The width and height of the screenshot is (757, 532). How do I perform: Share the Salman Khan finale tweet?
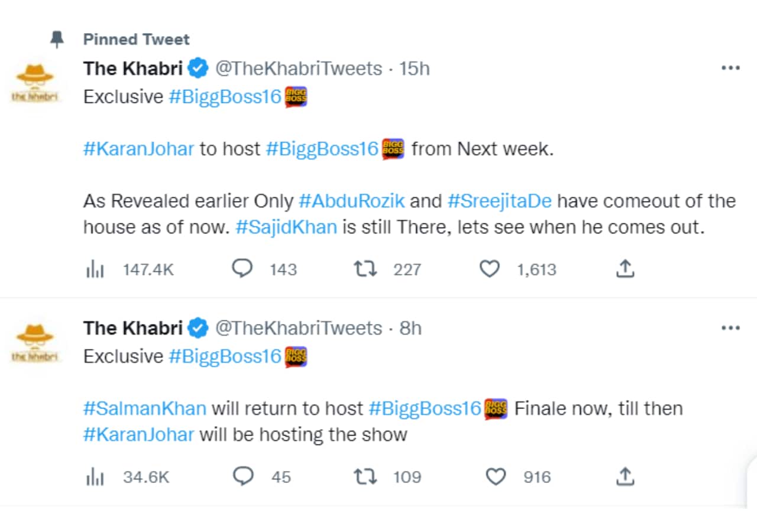[x=625, y=476]
